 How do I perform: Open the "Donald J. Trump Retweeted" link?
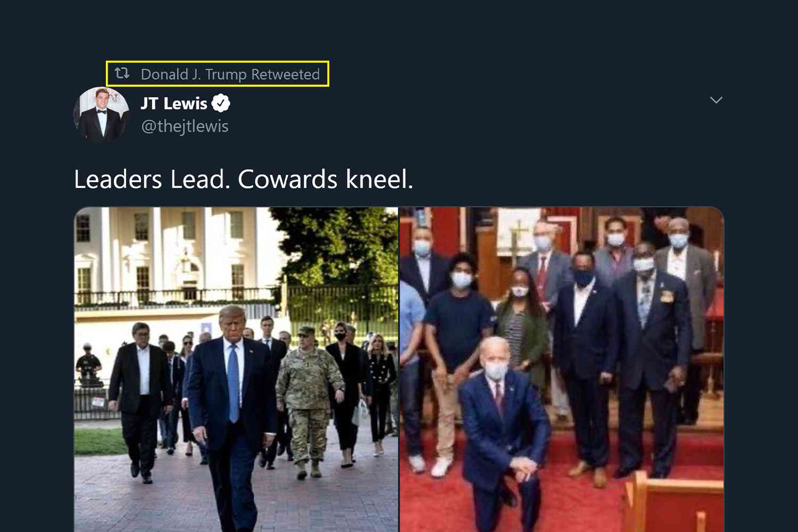coord(230,74)
